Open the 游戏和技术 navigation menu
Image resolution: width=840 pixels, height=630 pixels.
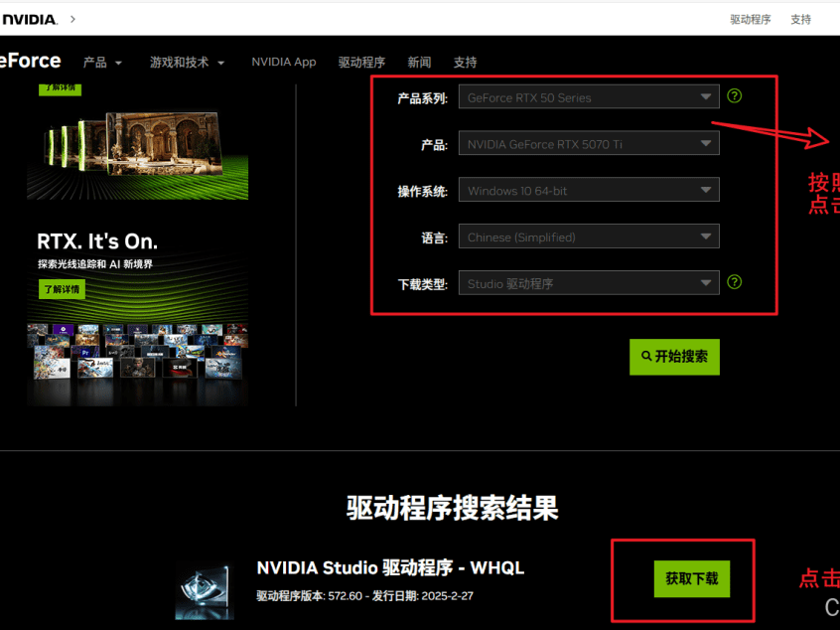click(x=187, y=63)
